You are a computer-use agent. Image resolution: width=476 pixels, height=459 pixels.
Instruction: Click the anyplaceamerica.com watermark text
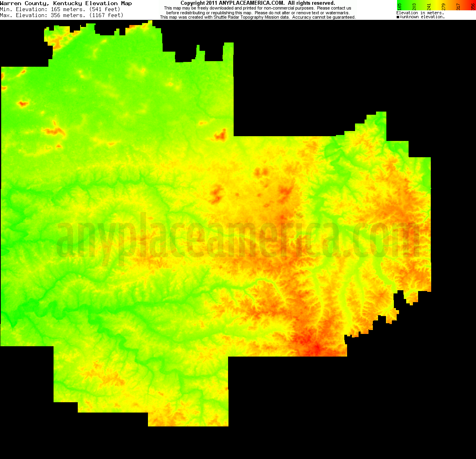238,238
